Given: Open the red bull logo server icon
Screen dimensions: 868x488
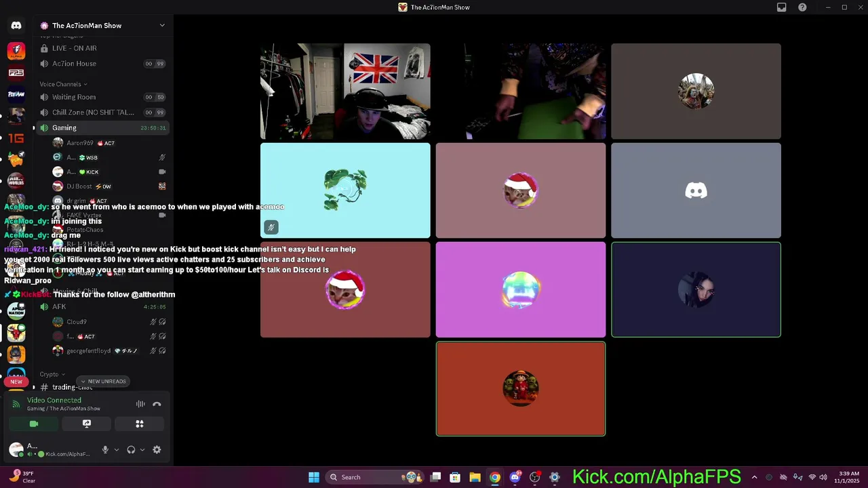Looking at the screenshot, I should click(x=16, y=333).
